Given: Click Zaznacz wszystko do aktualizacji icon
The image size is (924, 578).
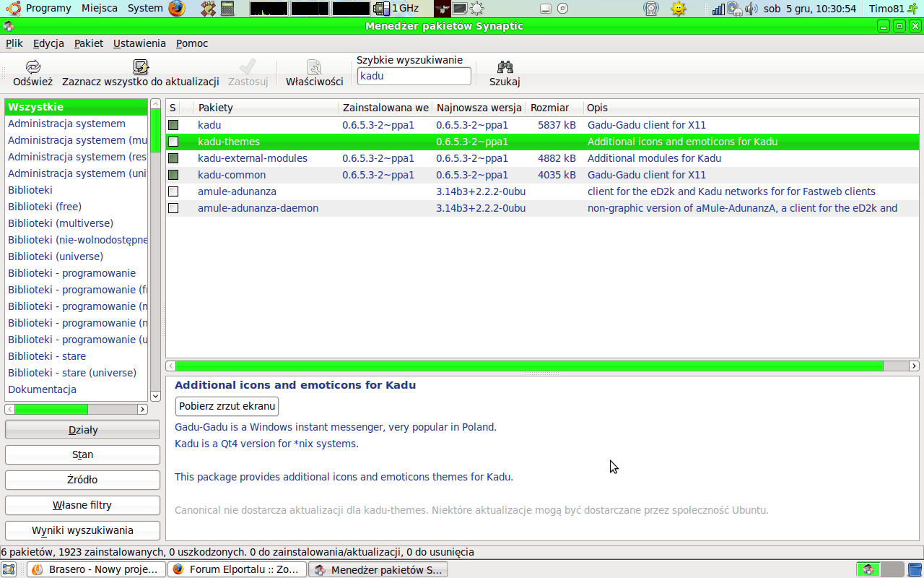Looking at the screenshot, I should point(141,67).
